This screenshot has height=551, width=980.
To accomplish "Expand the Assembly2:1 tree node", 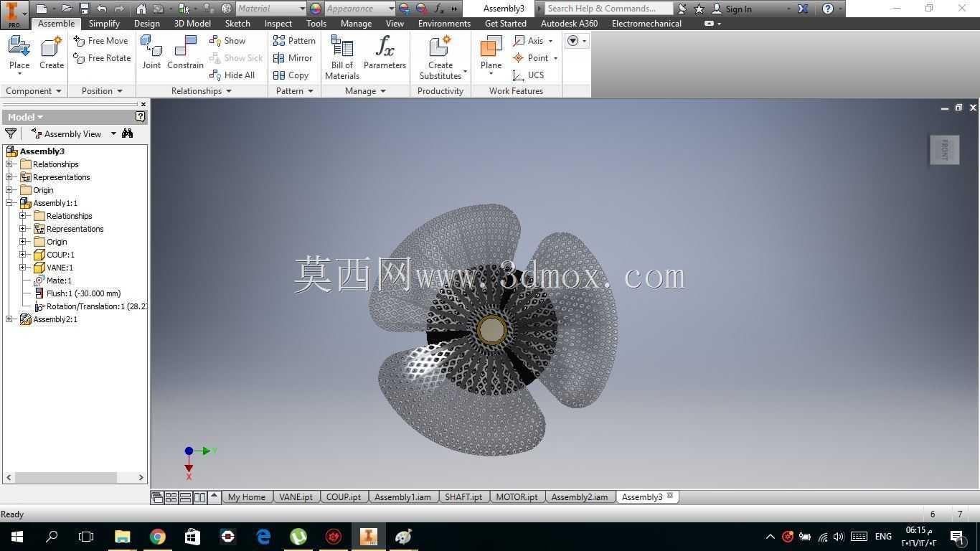I will [9, 319].
